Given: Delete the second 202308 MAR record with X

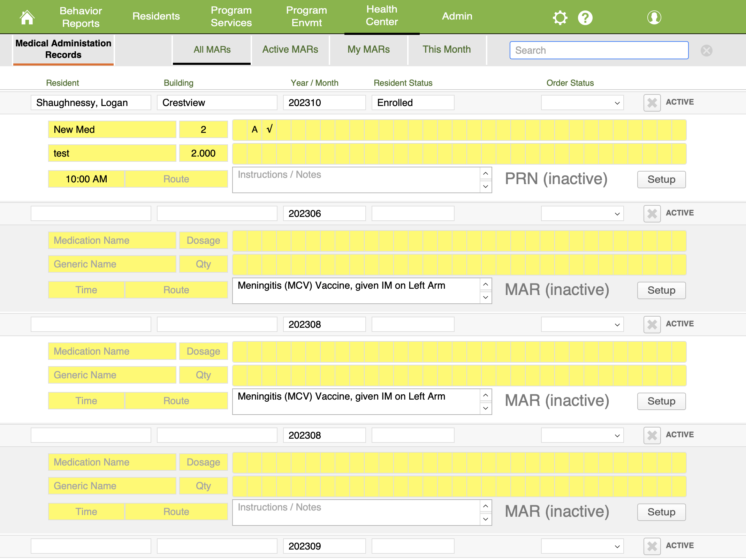Looking at the screenshot, I should pos(652,436).
